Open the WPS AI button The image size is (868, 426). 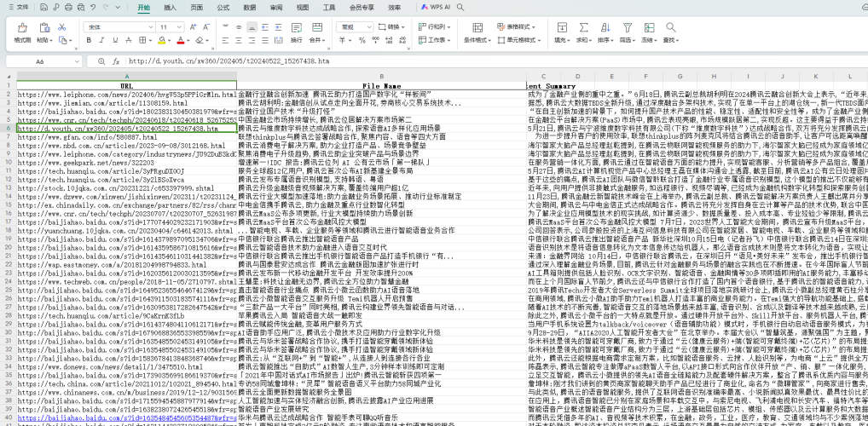[x=435, y=8]
